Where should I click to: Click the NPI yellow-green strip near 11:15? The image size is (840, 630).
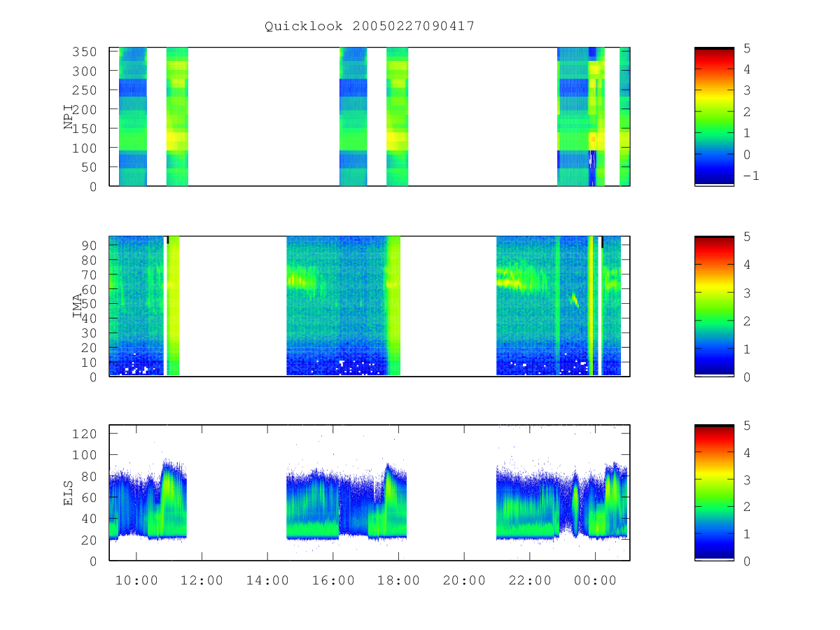[x=177, y=117]
